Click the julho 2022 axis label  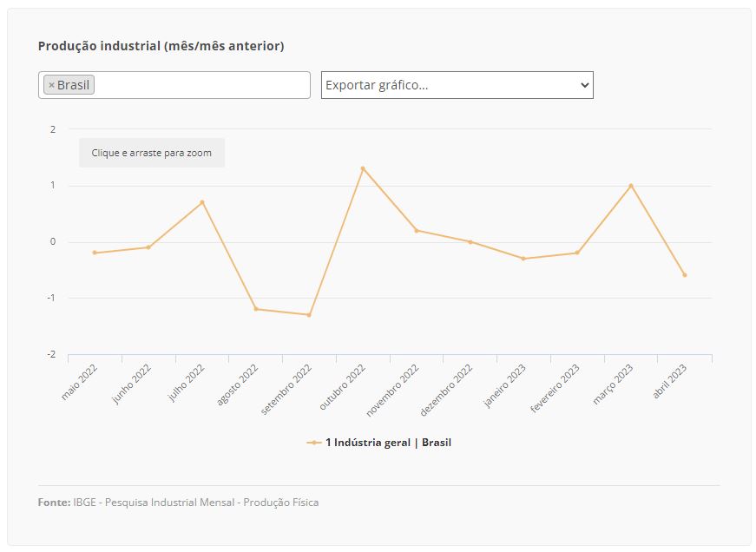click(186, 383)
